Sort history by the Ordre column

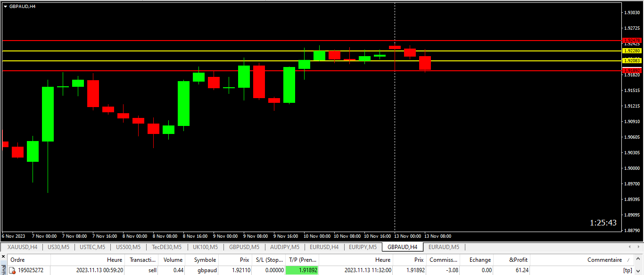[29, 260]
